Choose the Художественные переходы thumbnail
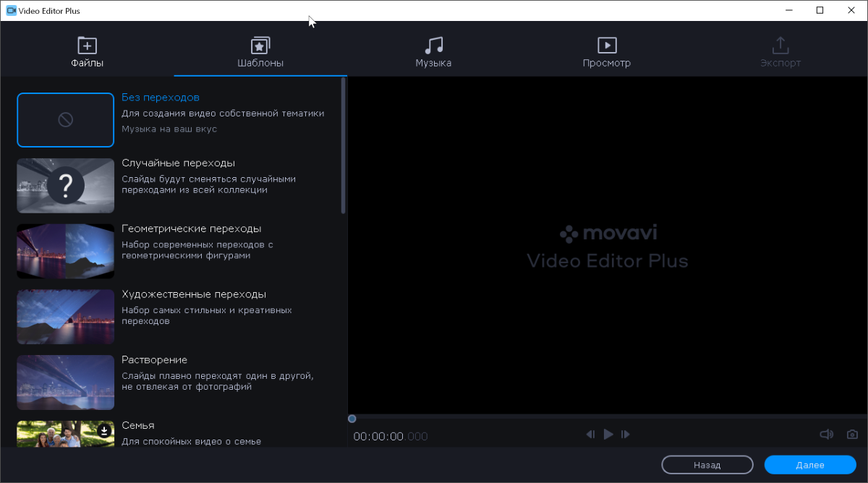868x483 pixels. [x=66, y=317]
